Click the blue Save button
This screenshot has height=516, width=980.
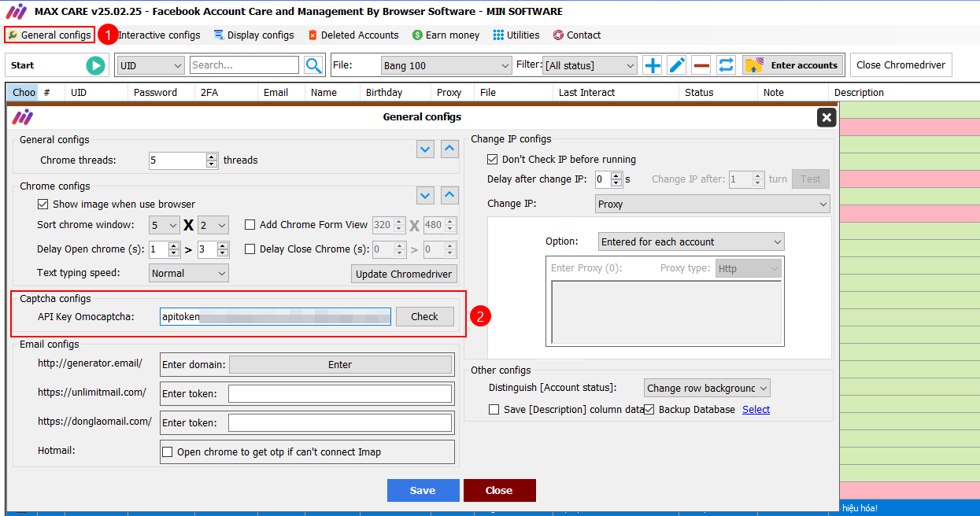pos(423,490)
